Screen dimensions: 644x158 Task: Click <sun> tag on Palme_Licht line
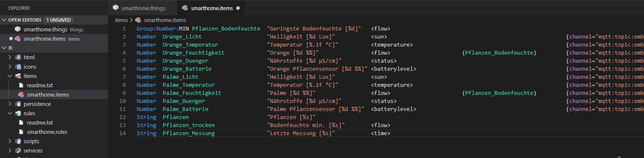pos(379,77)
